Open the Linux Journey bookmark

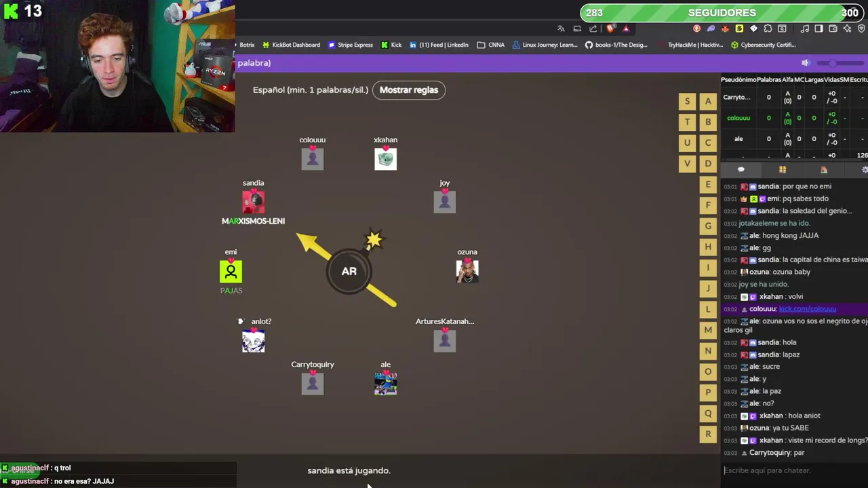point(545,45)
